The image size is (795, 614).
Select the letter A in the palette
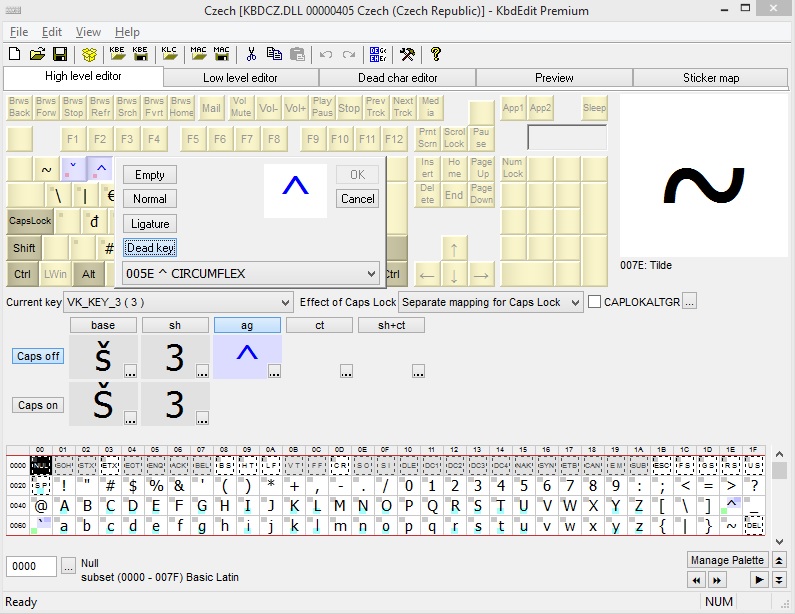pyautogui.click(x=64, y=505)
